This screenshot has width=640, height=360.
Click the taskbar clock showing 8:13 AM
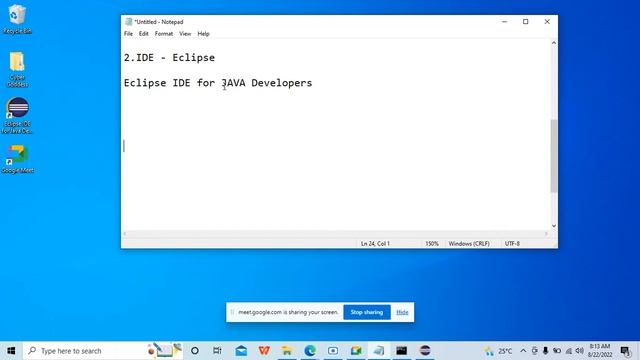click(x=600, y=351)
